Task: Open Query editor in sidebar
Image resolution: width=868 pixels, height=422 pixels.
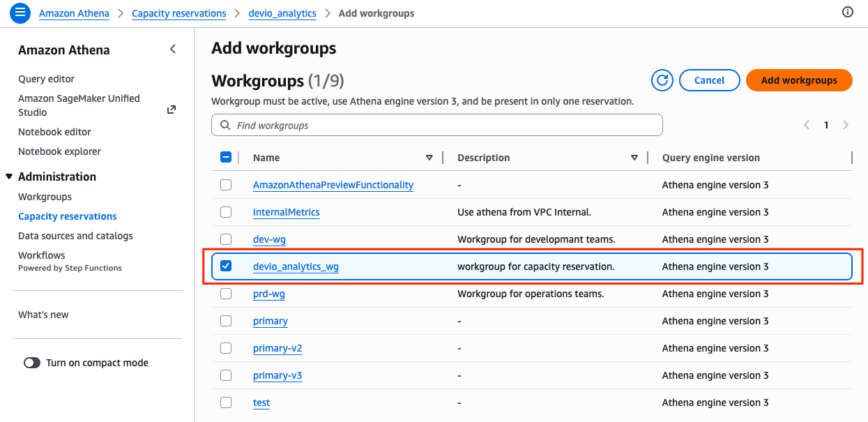Action: click(x=46, y=79)
